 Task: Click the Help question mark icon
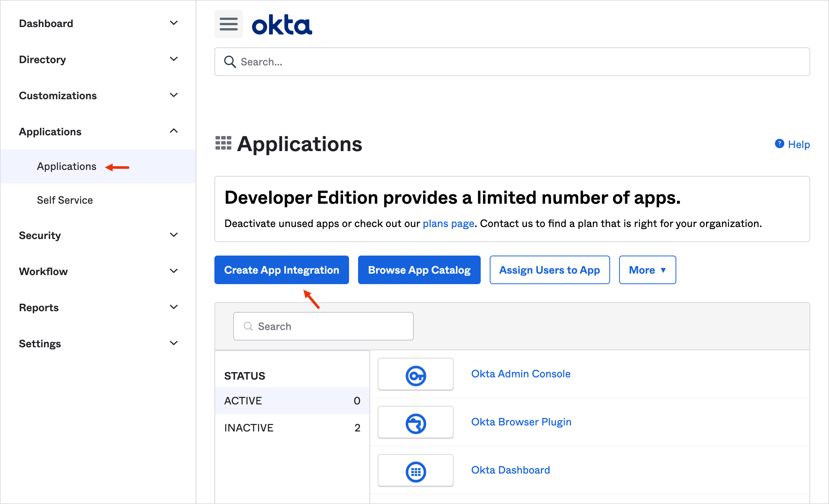click(779, 144)
